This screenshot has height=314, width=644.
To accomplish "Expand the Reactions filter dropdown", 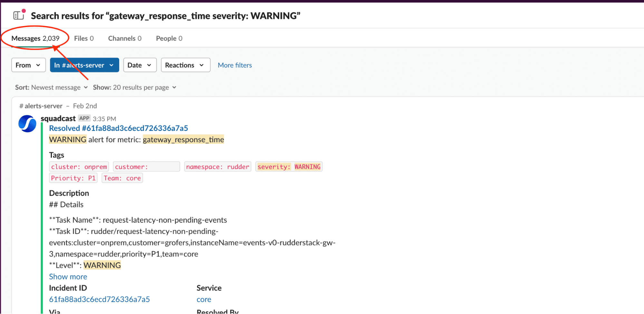I will point(186,65).
